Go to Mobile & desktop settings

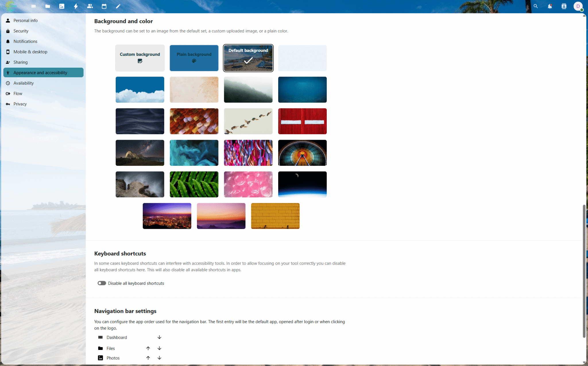tap(43, 52)
